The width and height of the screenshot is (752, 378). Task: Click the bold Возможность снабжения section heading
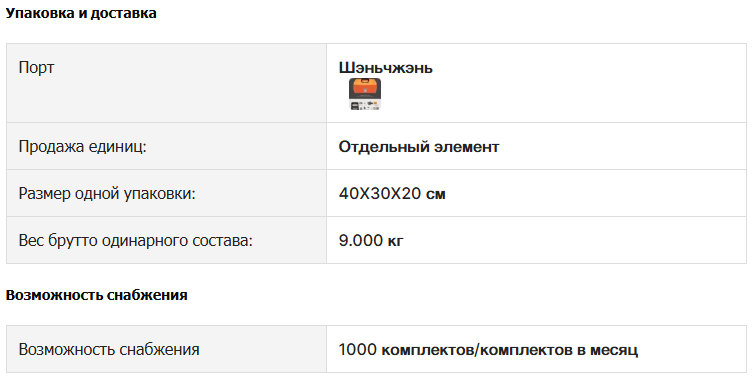[x=96, y=295]
